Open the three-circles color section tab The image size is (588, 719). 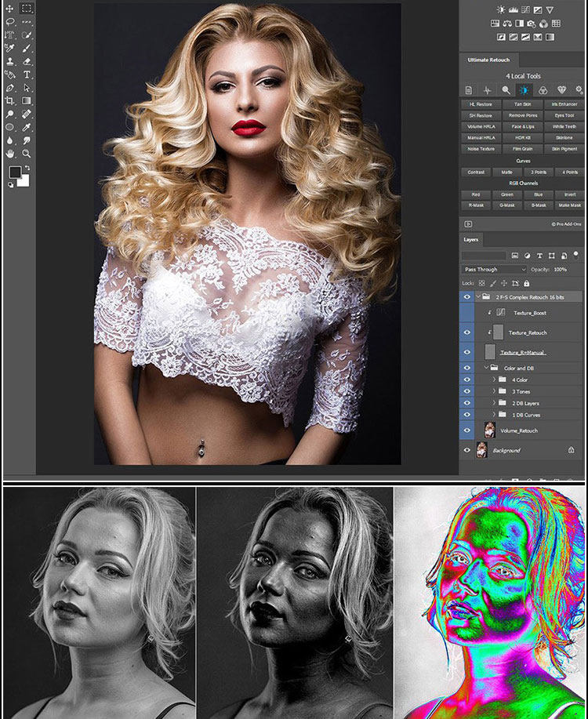point(543,90)
